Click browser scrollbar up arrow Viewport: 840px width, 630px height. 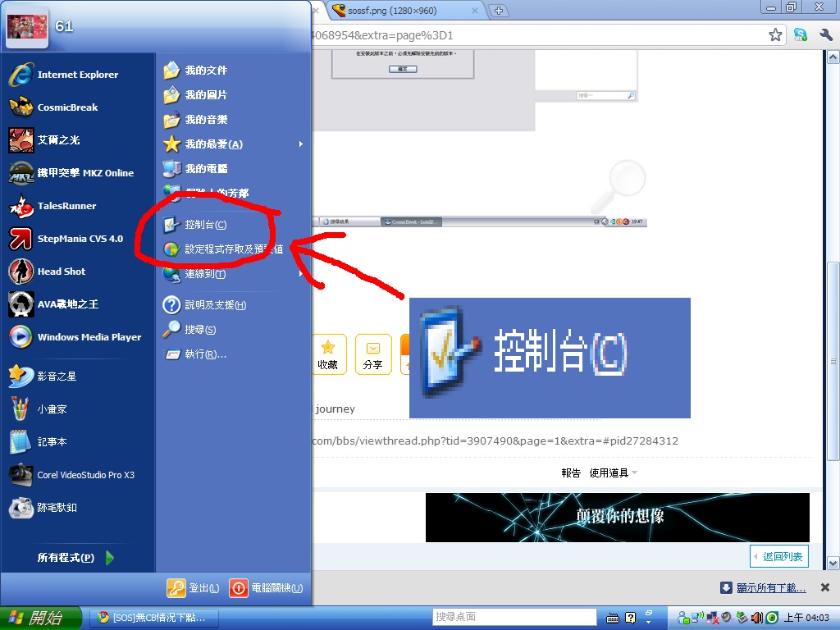[x=833, y=57]
